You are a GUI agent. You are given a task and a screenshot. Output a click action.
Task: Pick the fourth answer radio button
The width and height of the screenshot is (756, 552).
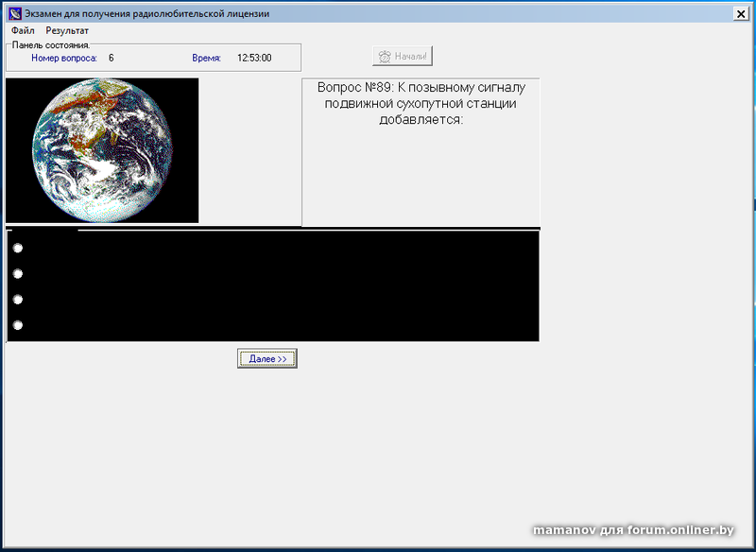[18, 326]
